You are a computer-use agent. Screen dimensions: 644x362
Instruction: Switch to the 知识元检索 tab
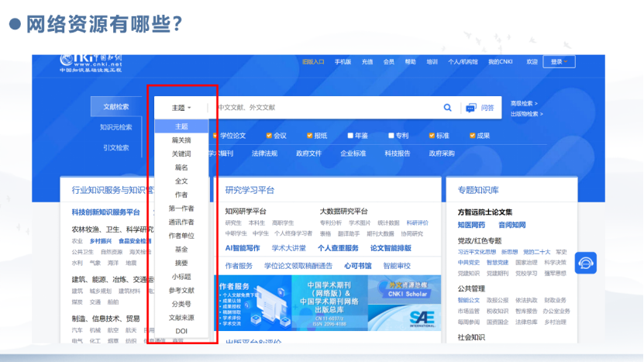[x=115, y=127]
